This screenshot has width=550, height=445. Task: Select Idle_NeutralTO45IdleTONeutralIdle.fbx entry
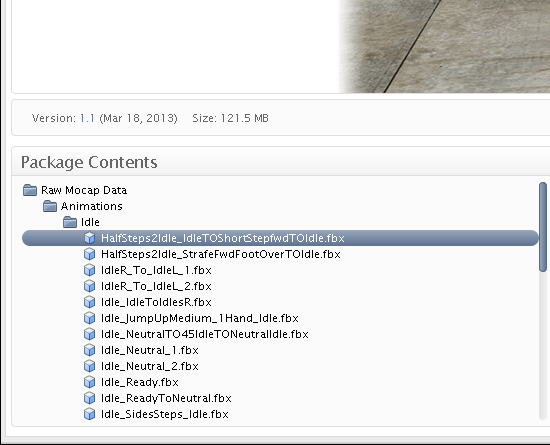pos(204,334)
